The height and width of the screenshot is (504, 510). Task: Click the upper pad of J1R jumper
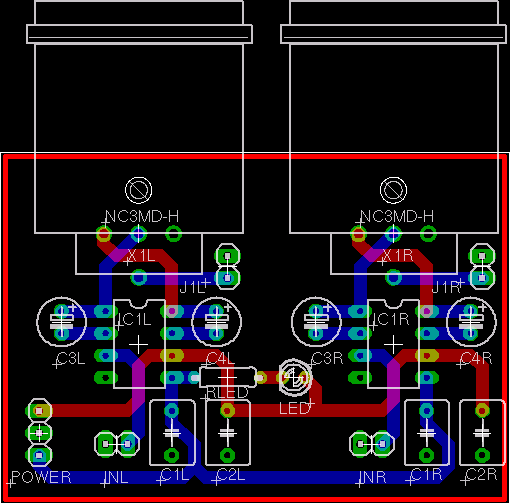pos(482,256)
